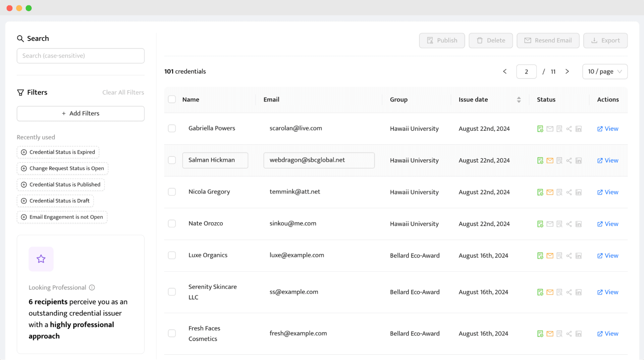Go to previous page arrow

[505, 71]
